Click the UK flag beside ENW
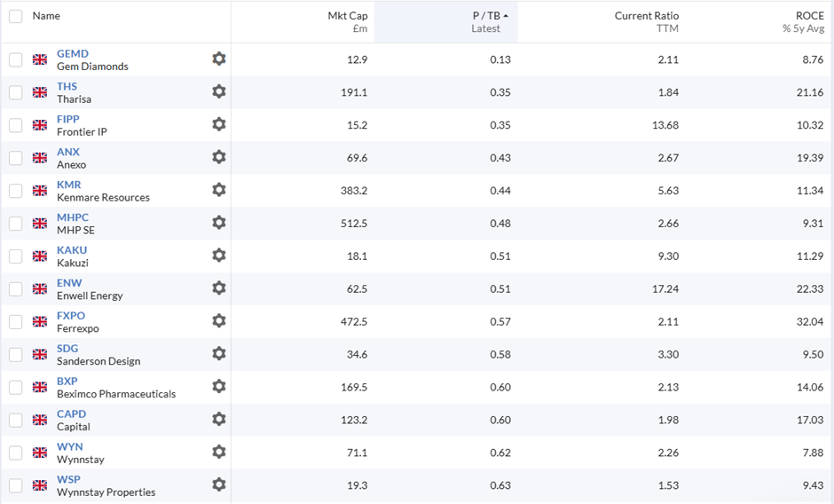This screenshot has height=504, width=834. click(40, 289)
